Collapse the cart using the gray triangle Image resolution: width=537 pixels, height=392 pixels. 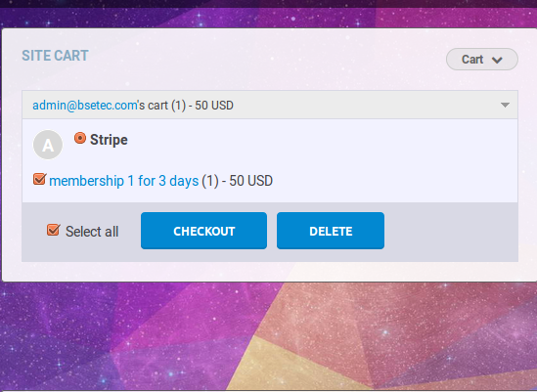[505, 105]
